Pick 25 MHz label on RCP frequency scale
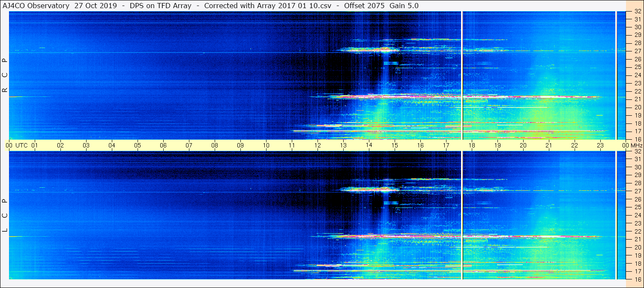Viewport: 644px width, 288px height. (x=638, y=67)
